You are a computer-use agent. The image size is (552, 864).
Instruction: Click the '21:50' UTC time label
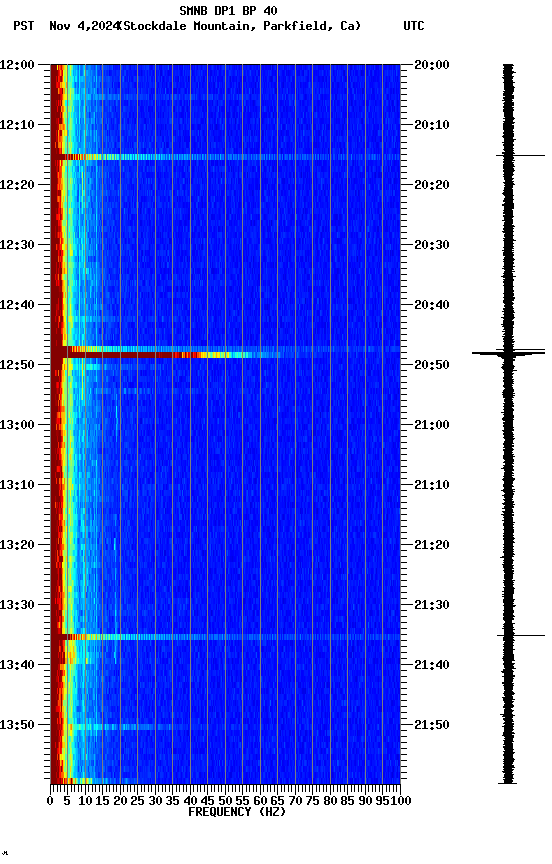[432, 725]
